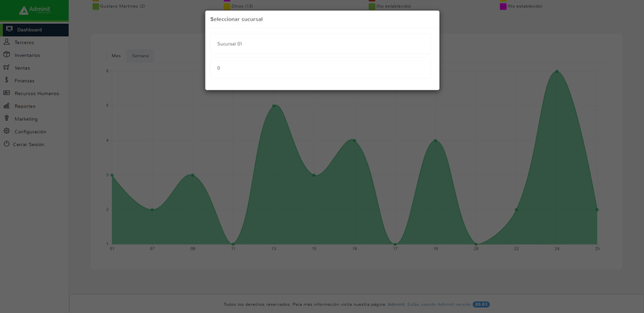Image resolution: width=644 pixels, height=313 pixels.
Task: Click the Reportes bar chart icon
Action: [x=6, y=106]
